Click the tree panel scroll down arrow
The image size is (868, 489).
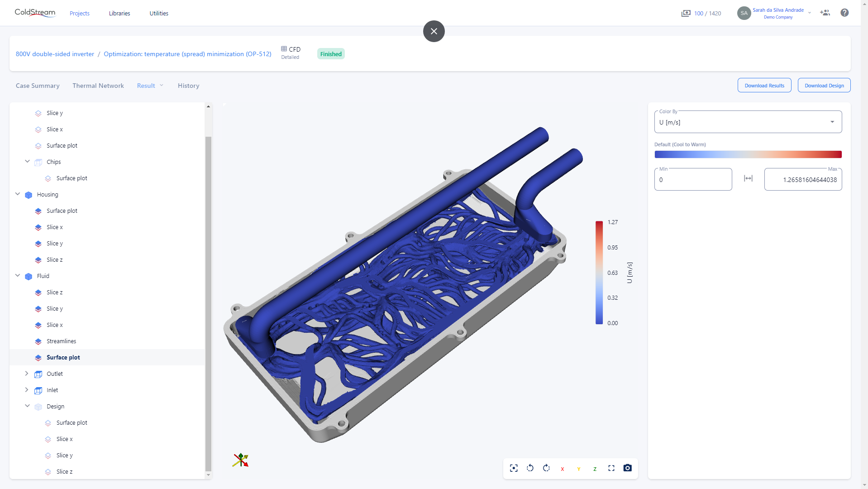(208, 475)
